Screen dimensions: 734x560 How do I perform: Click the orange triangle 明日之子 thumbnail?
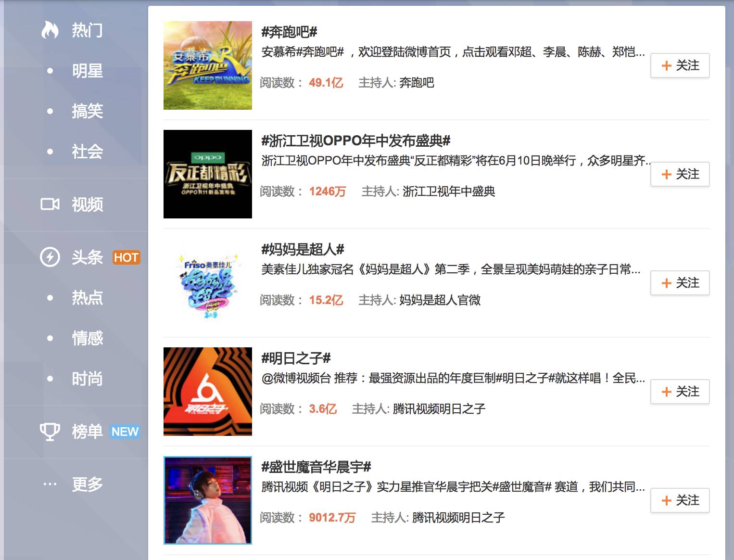(x=208, y=392)
